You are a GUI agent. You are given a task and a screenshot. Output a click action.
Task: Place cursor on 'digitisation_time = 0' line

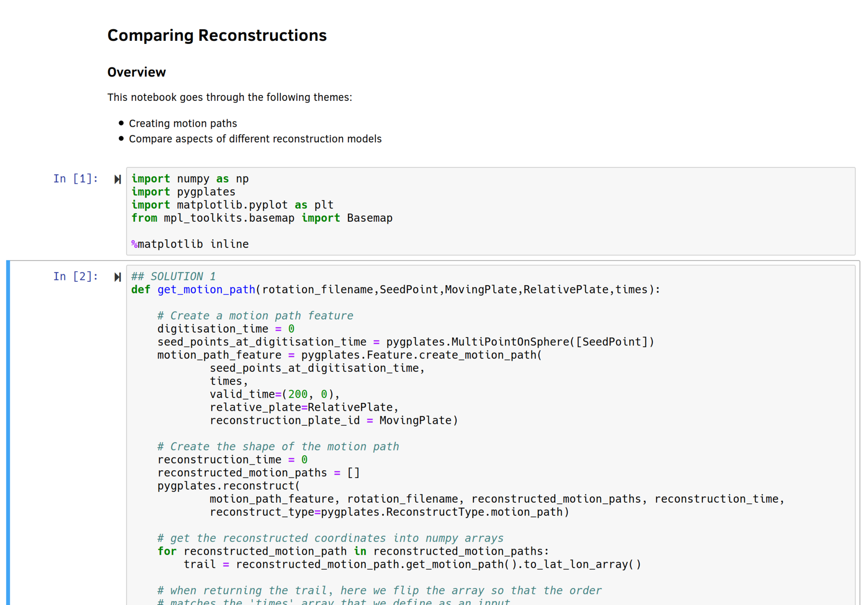(225, 329)
